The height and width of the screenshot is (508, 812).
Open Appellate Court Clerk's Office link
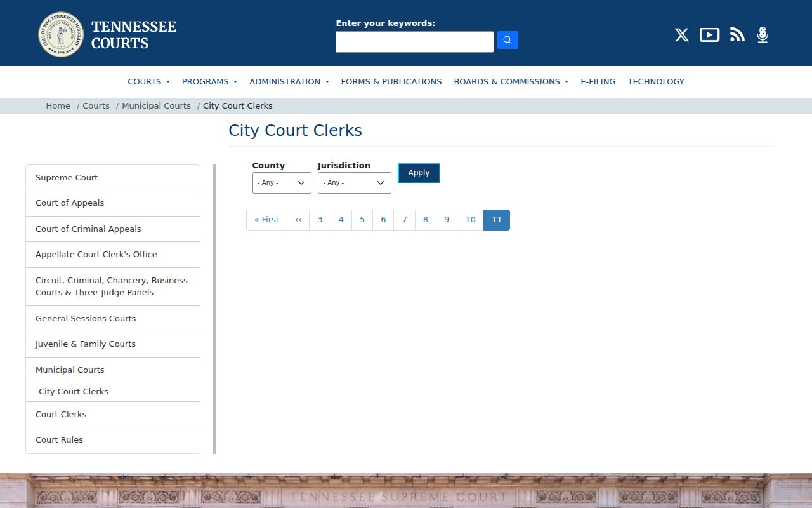pyautogui.click(x=113, y=255)
